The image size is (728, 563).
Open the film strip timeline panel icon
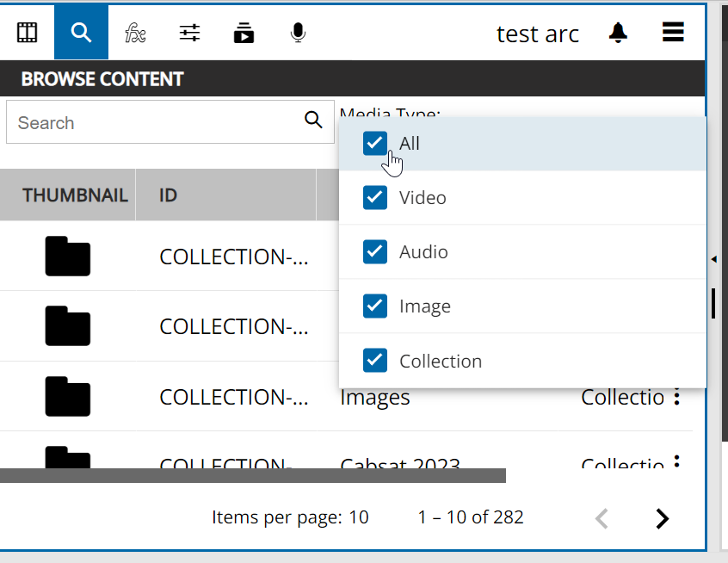(27, 33)
